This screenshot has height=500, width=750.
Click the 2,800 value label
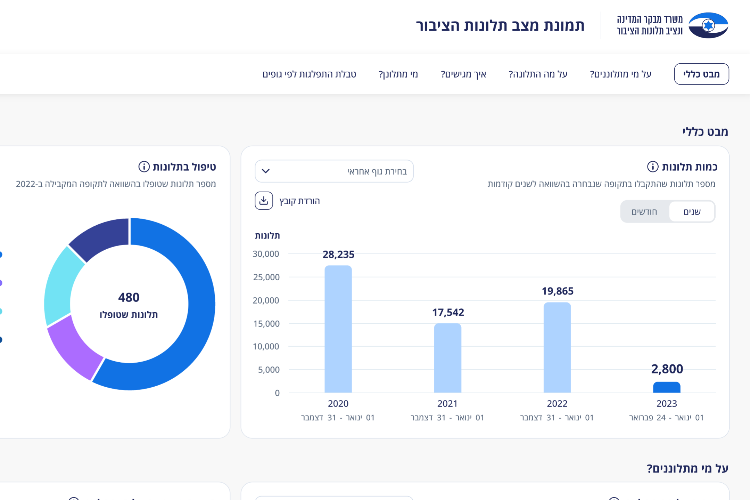[667, 369]
